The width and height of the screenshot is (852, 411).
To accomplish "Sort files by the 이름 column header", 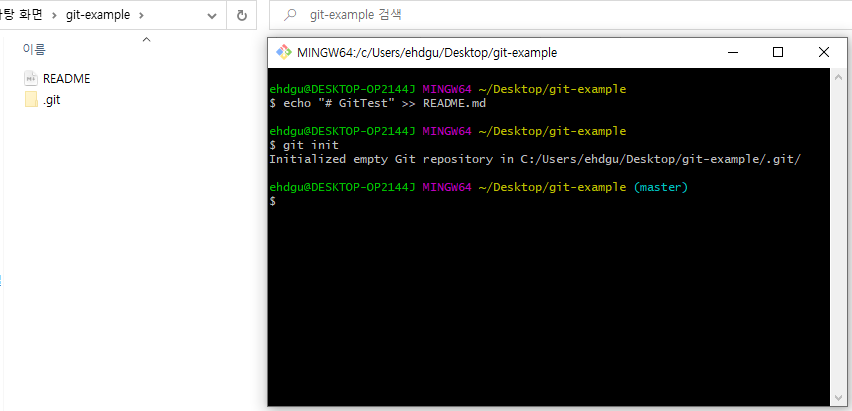I will point(34,49).
